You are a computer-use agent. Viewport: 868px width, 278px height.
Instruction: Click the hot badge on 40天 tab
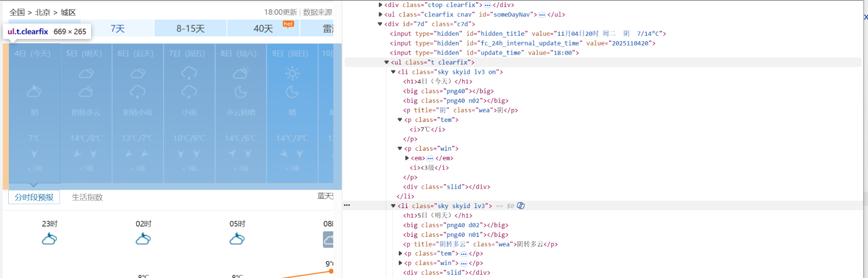coord(288,24)
